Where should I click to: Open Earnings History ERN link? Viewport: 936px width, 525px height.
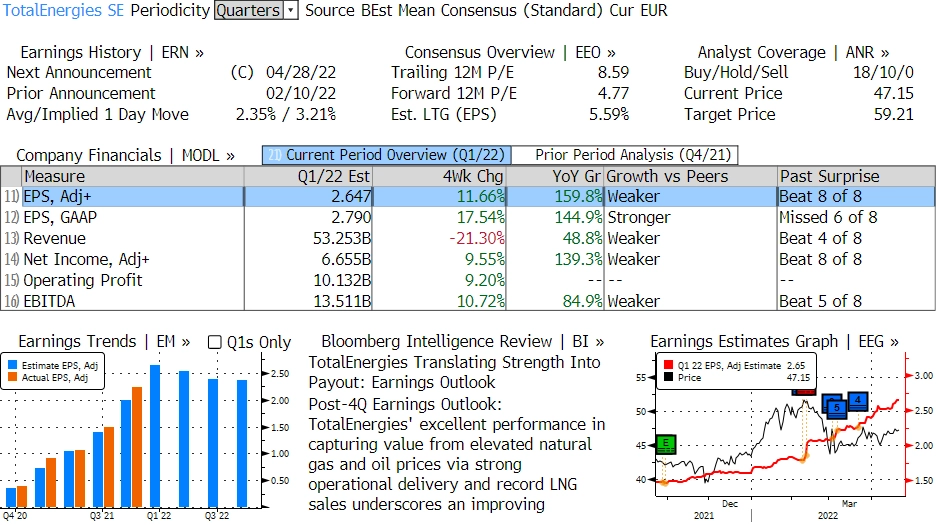pos(112,53)
